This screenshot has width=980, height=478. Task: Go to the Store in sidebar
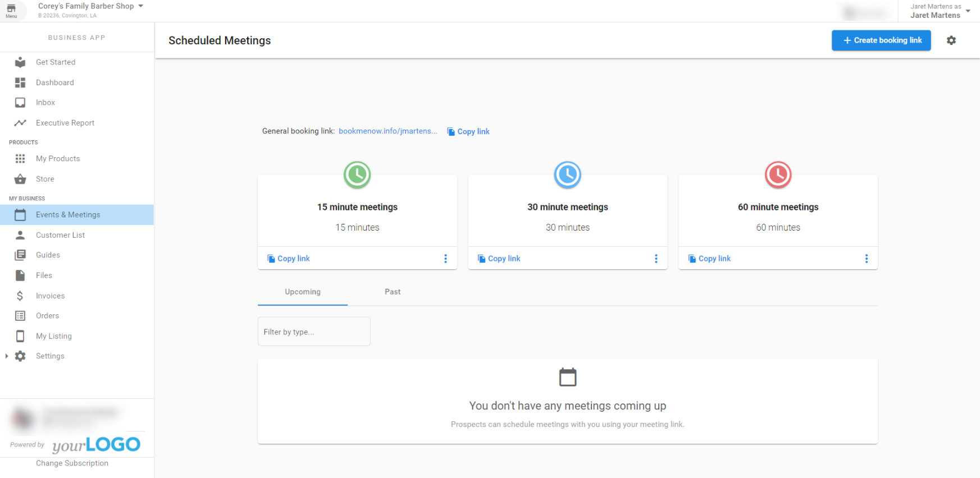pos(45,179)
